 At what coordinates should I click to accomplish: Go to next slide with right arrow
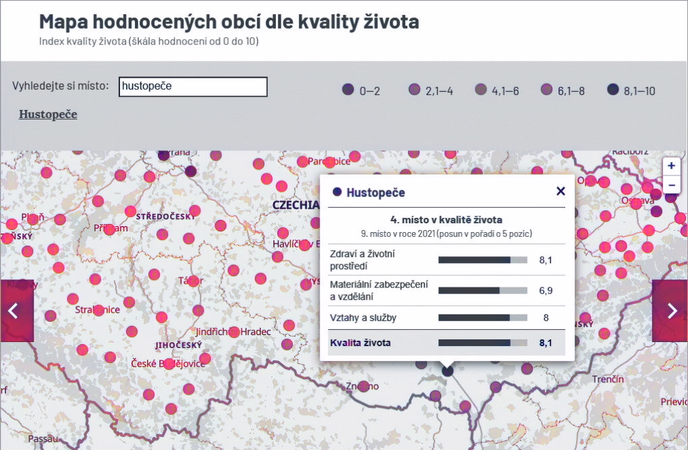pyautogui.click(x=670, y=310)
